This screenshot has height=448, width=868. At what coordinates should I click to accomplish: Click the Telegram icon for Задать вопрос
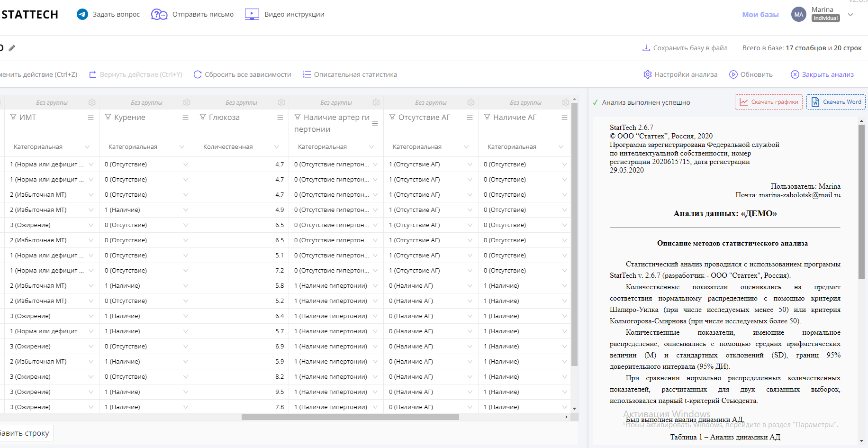82,14
